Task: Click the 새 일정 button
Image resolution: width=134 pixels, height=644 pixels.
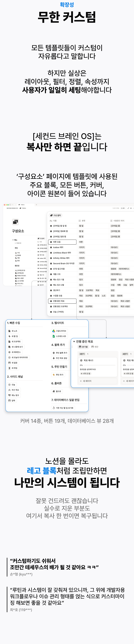Action: pos(13,363)
